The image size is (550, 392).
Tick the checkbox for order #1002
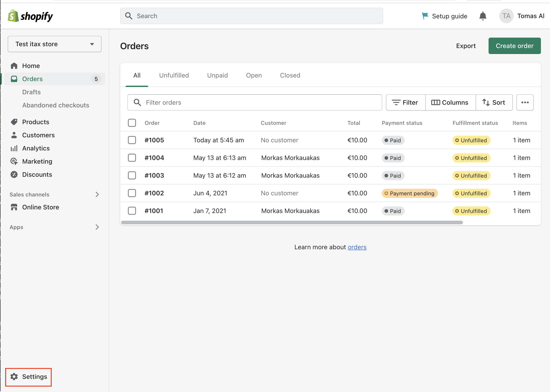(132, 193)
